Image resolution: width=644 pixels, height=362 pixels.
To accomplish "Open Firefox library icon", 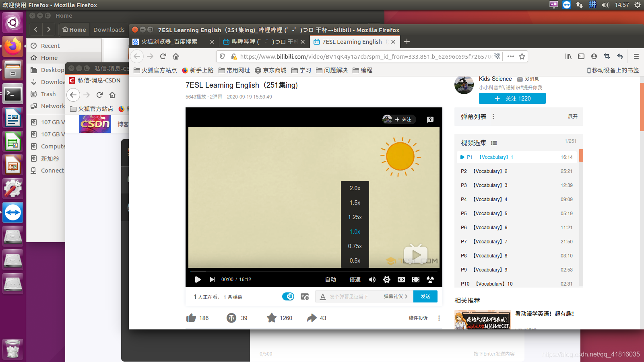I will click(x=568, y=56).
